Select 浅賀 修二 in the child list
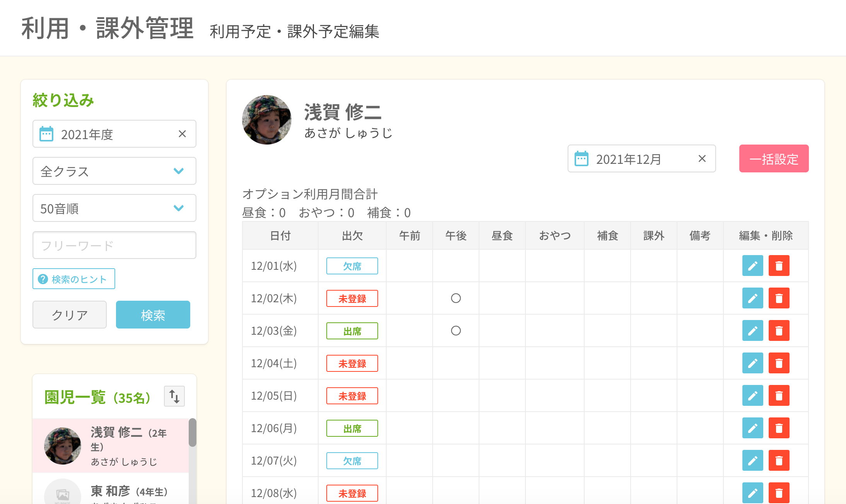Image resolution: width=846 pixels, height=504 pixels. [111, 446]
